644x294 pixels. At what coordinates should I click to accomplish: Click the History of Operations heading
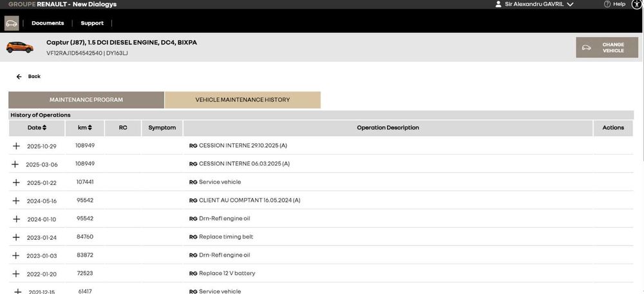[x=40, y=115]
